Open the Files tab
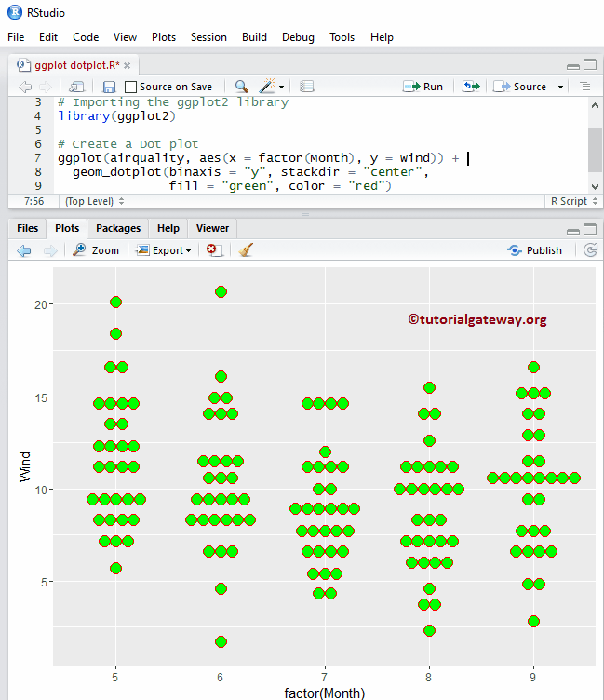 click(27, 228)
